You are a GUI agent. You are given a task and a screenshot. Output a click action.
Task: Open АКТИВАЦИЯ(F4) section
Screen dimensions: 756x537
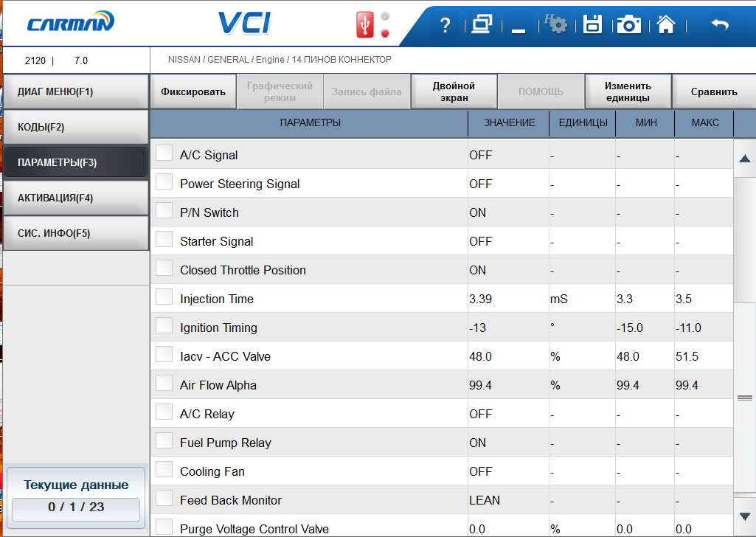(76, 198)
